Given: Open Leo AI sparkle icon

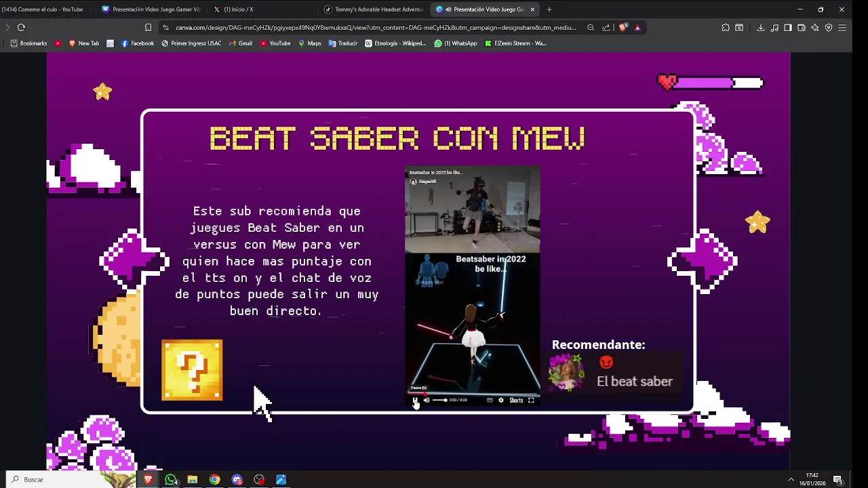Looking at the screenshot, I should [x=814, y=28].
